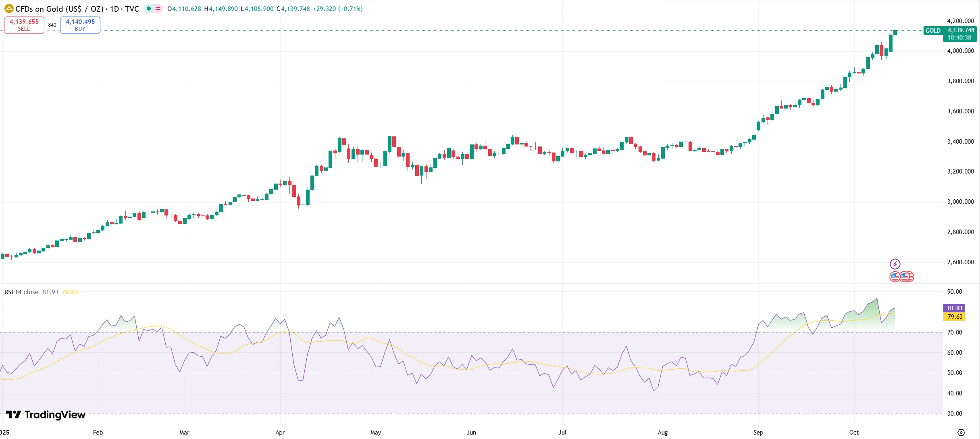This screenshot has height=439, width=980.
Task: Click the 4,139.748 current price tag
Action: click(x=961, y=31)
